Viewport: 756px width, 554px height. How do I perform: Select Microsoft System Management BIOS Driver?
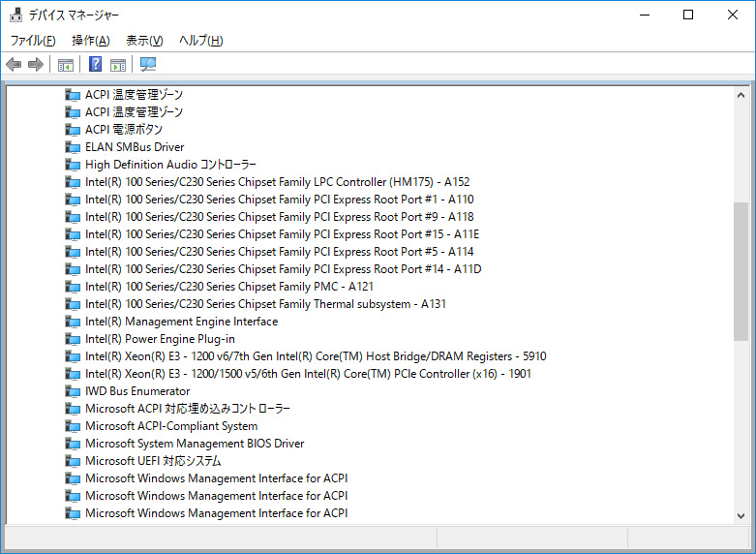pyautogui.click(x=195, y=444)
